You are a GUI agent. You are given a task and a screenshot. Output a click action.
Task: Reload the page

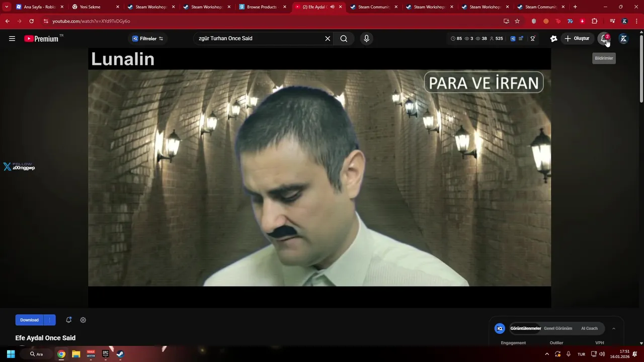31,21
